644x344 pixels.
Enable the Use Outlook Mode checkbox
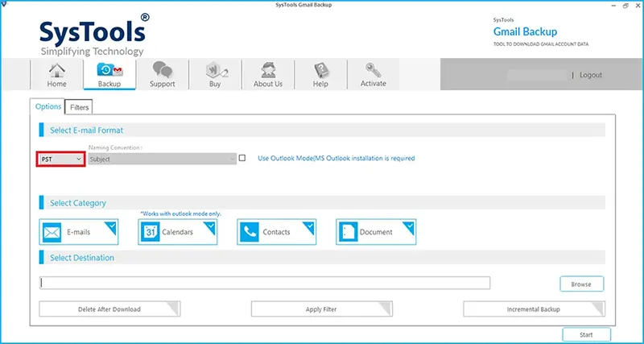[x=242, y=158]
